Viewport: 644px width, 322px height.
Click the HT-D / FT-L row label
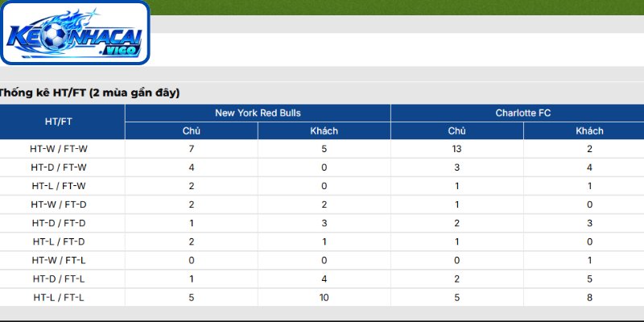[x=59, y=279]
